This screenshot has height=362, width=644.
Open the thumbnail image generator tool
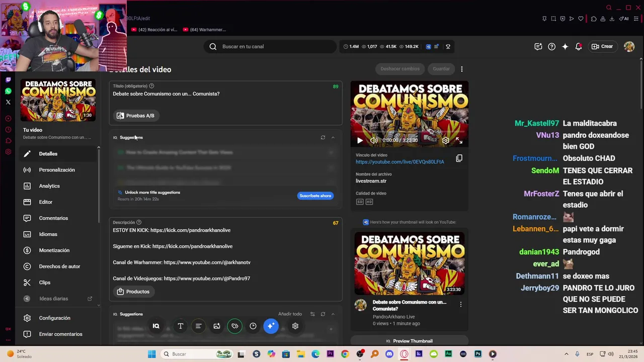[217, 326]
